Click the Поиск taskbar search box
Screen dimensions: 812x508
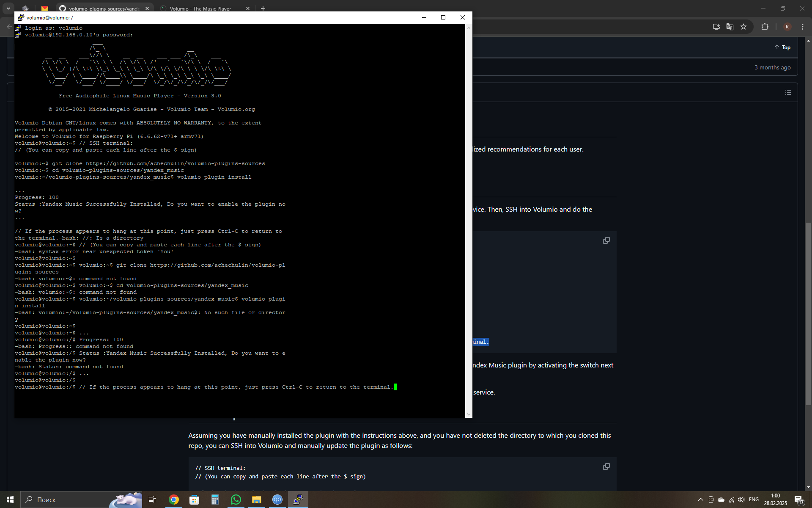coord(81,500)
